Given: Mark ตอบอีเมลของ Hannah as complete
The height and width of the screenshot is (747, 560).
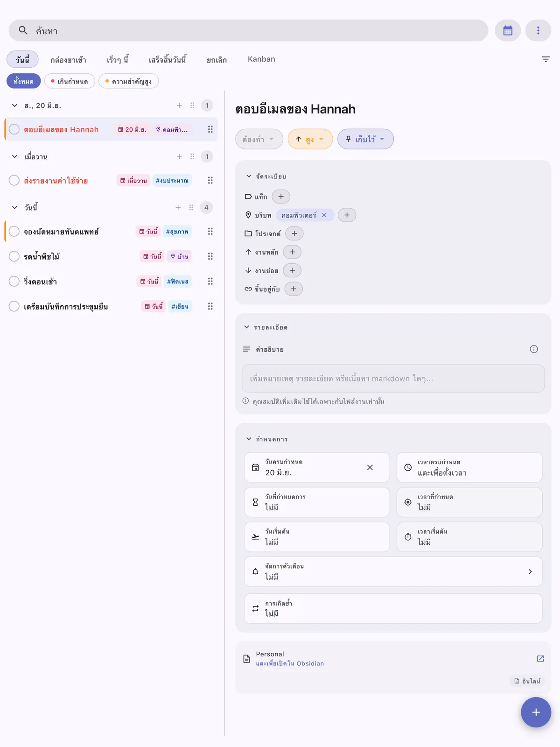Looking at the screenshot, I should 14,129.
